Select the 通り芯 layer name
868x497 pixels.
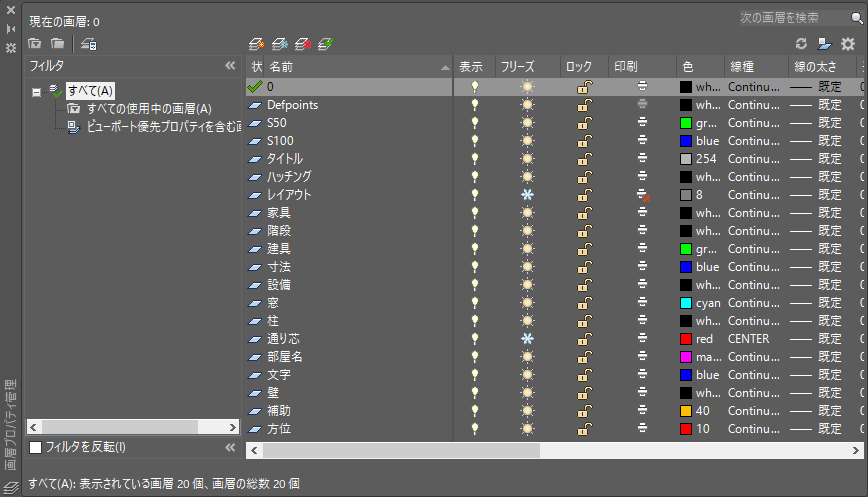coord(283,339)
